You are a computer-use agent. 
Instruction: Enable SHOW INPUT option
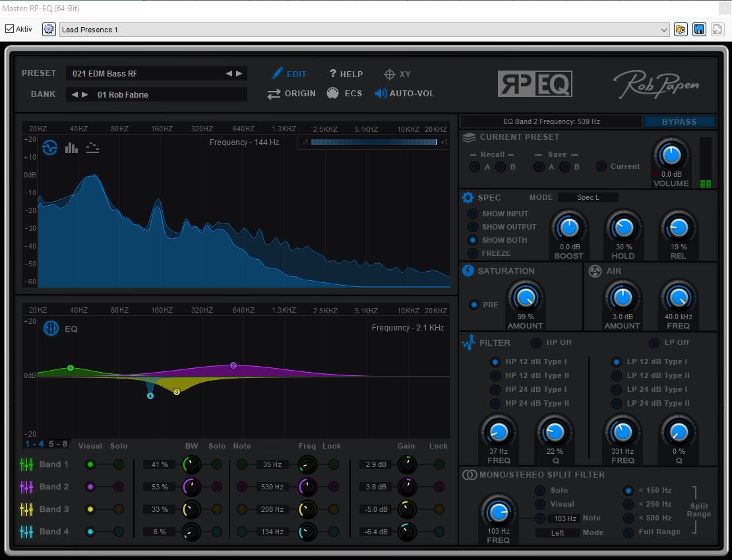[473, 214]
